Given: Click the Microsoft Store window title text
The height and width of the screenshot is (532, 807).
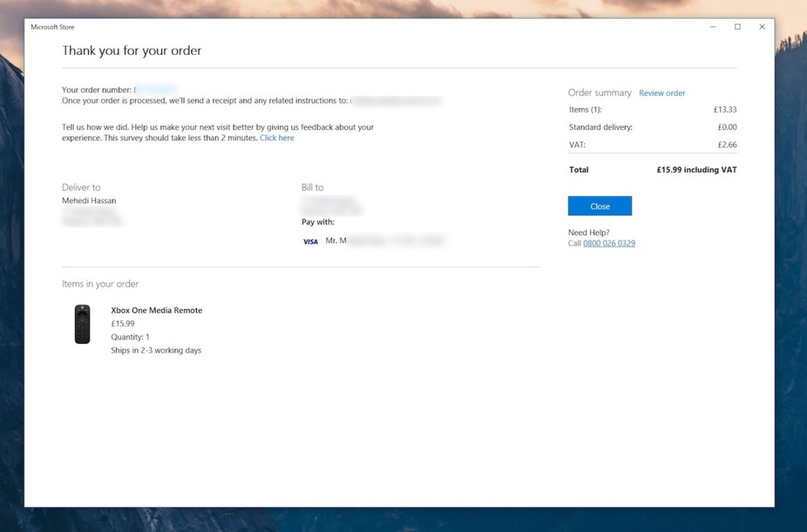Looking at the screenshot, I should (52, 27).
